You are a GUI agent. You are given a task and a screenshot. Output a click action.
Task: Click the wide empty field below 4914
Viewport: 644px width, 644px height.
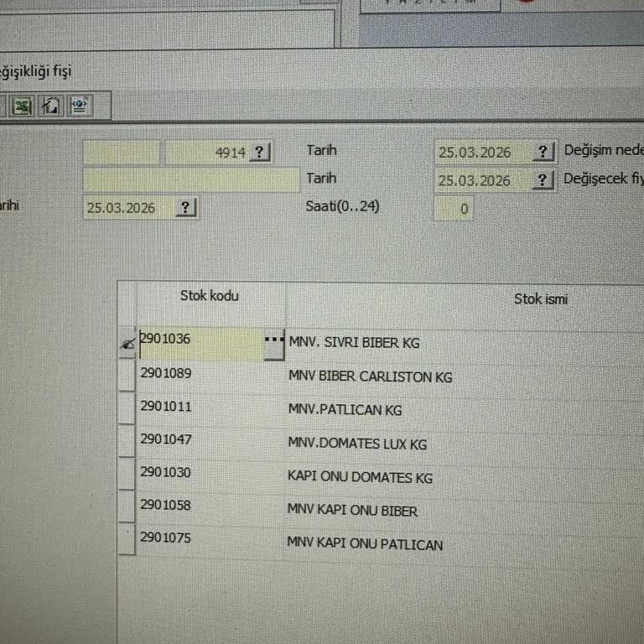pos(191,180)
